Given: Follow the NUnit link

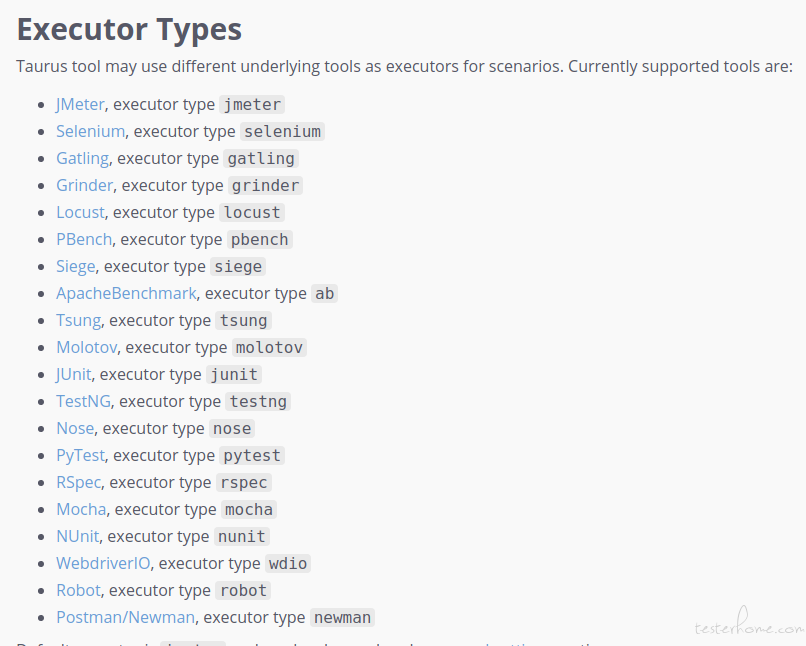Looking at the screenshot, I should (x=78, y=536).
